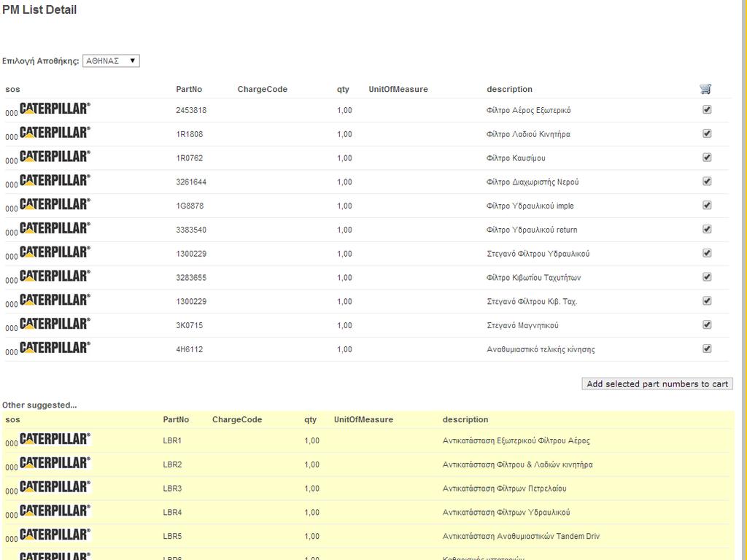The height and width of the screenshot is (560, 747).
Task: Click Caterpillar logo in 1R0762 row
Action: click(x=55, y=156)
